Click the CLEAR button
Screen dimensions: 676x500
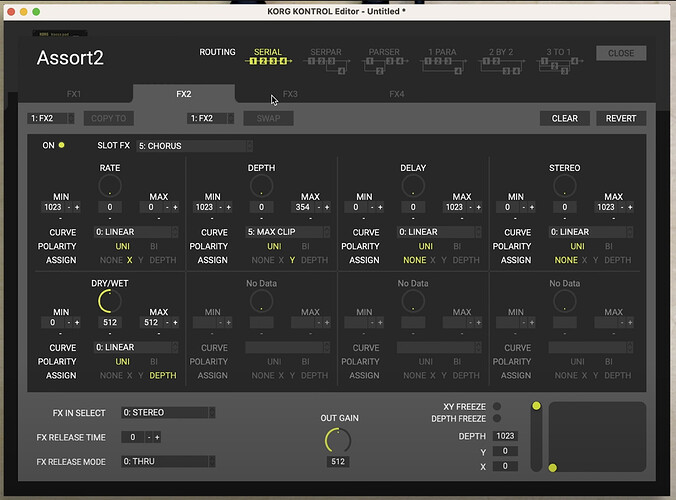click(x=565, y=119)
